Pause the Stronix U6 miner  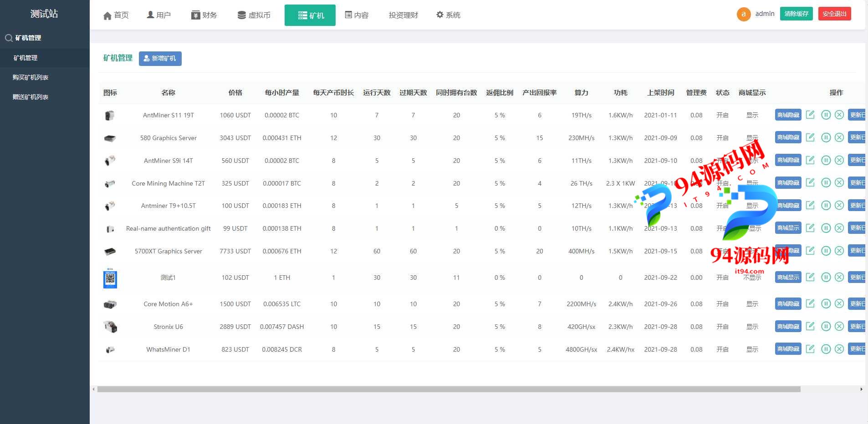(x=826, y=326)
